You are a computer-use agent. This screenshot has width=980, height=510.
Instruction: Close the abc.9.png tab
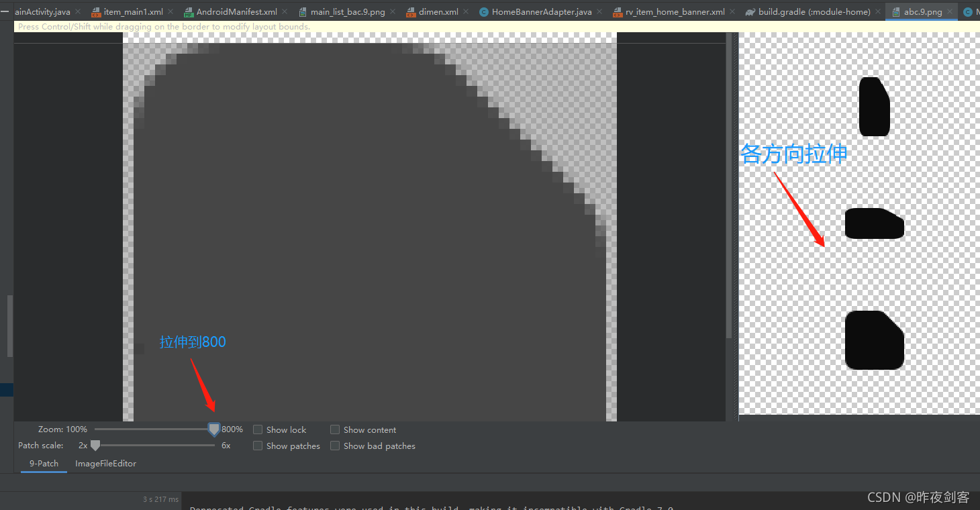click(x=950, y=11)
